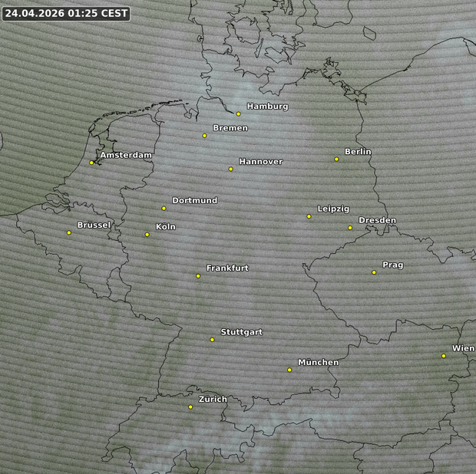Click the Berlin text label
This screenshot has height=474, width=476.
tap(358, 152)
